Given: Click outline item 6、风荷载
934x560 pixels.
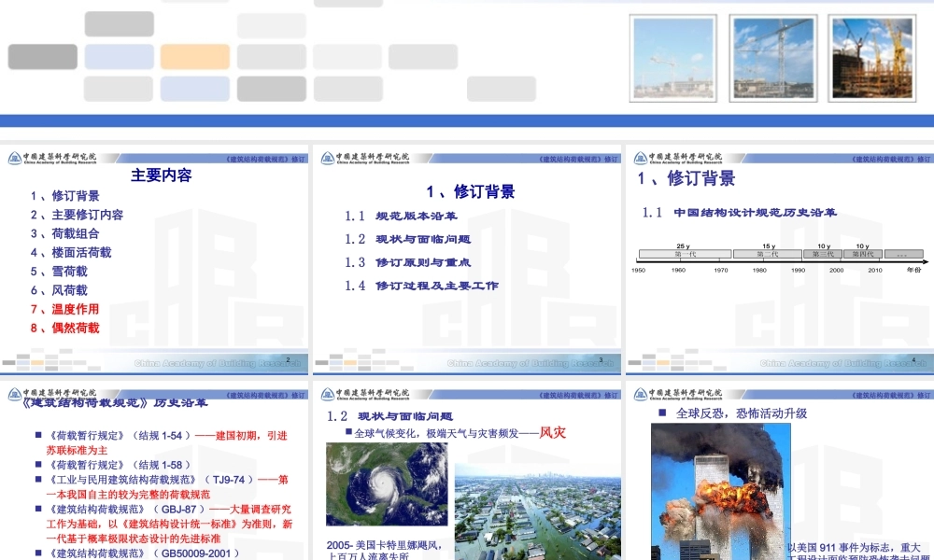Looking at the screenshot, I should pos(59,290).
